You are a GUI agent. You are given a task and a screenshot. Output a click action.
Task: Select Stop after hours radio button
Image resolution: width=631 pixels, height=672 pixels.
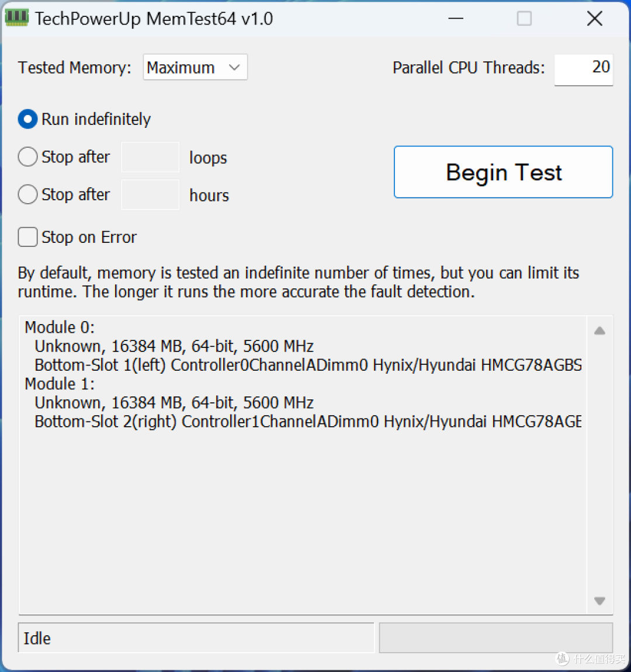coord(27,194)
